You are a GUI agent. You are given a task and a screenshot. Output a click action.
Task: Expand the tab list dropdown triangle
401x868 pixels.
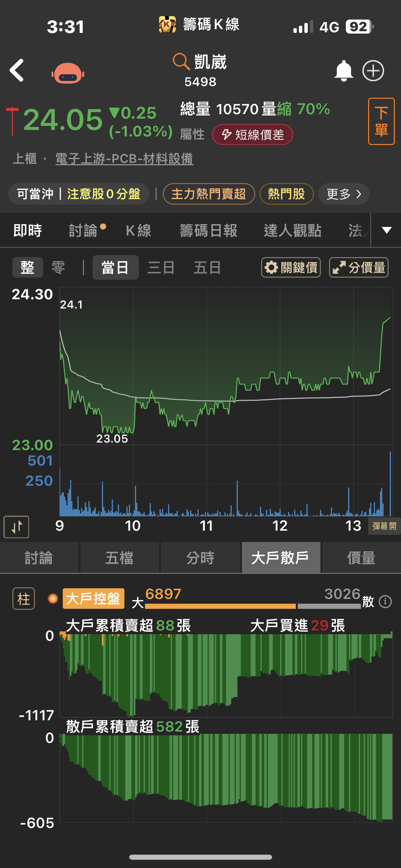pyautogui.click(x=387, y=230)
